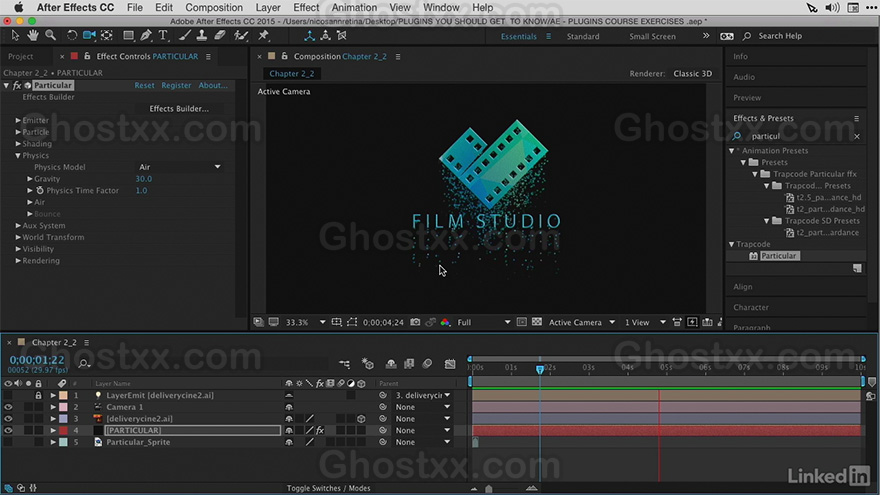This screenshot has height=495, width=880.
Task: Select the Pen tool
Action: click(146, 35)
